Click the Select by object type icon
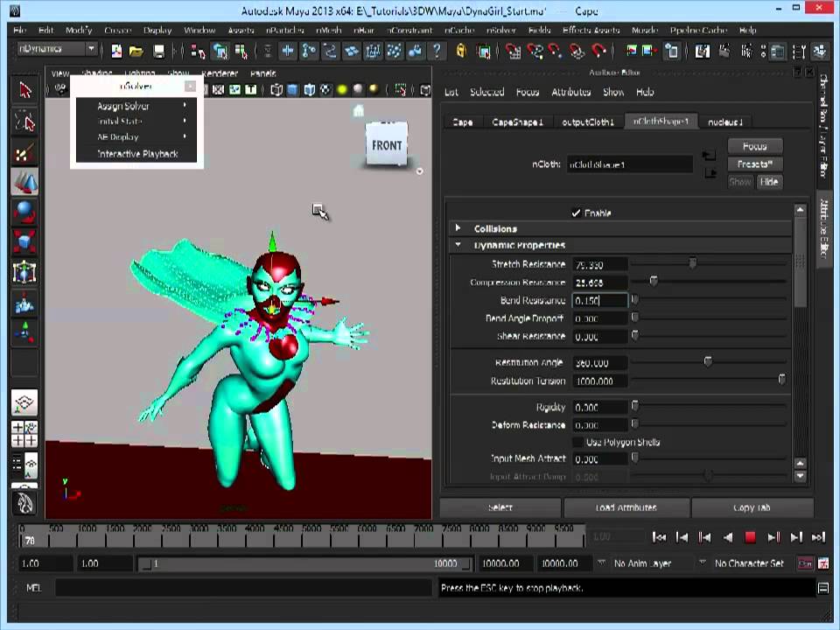840x630 pixels. (220, 52)
